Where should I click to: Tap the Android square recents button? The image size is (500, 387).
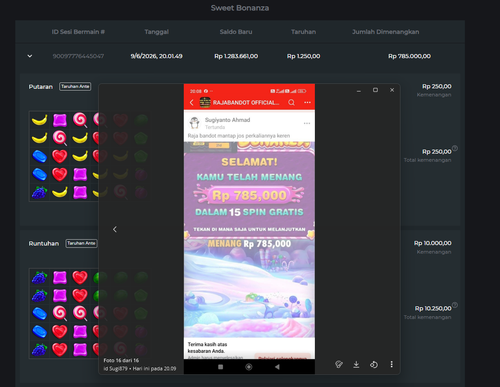coord(220,367)
